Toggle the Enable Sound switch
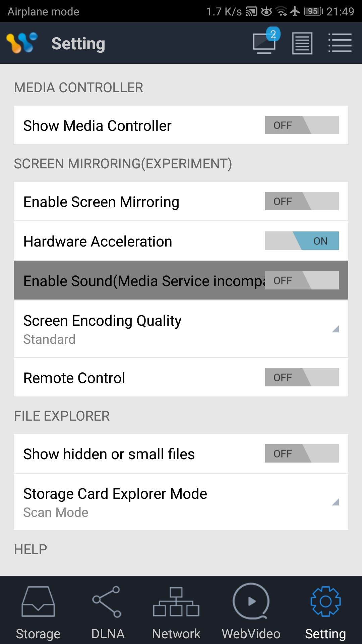The width and height of the screenshot is (362, 644). 302,280
